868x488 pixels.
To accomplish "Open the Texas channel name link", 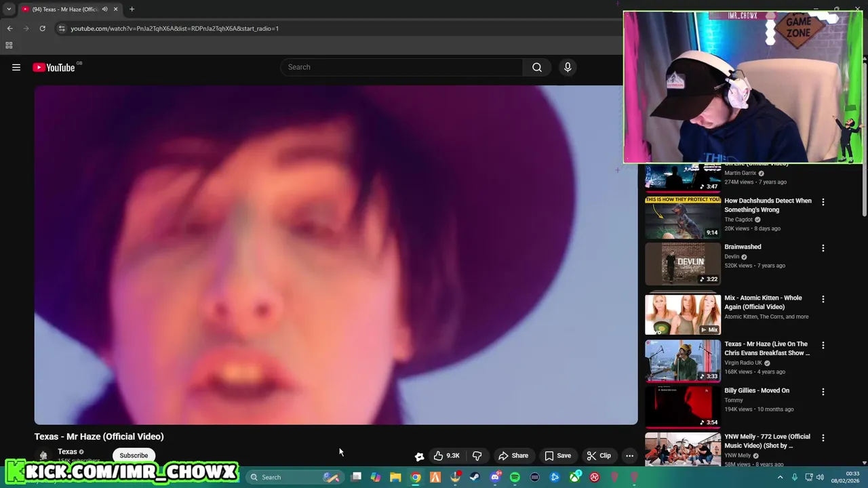I will pyautogui.click(x=67, y=451).
